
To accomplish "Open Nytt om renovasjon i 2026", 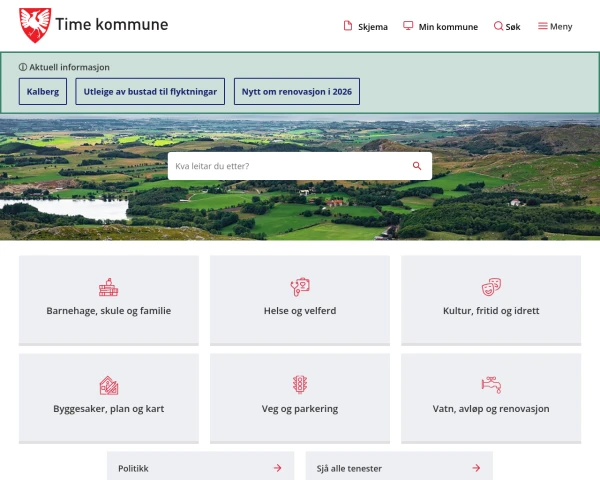I will pos(297,92).
